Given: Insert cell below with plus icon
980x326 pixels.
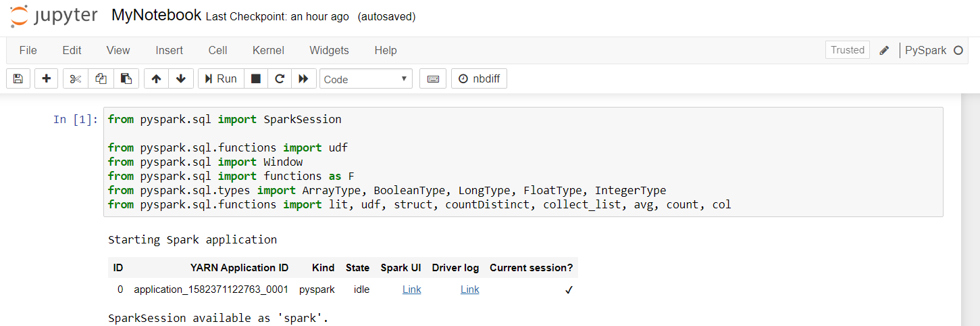Looking at the screenshot, I should [46, 78].
